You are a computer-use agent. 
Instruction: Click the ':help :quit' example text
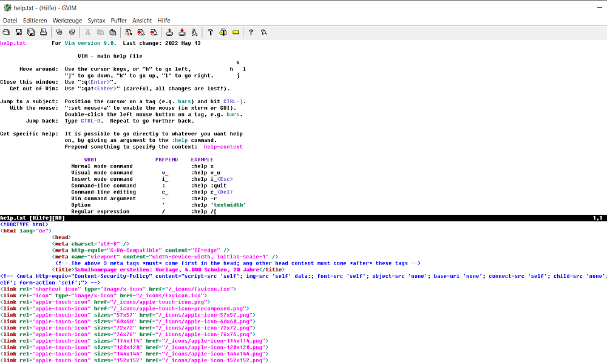click(x=209, y=185)
